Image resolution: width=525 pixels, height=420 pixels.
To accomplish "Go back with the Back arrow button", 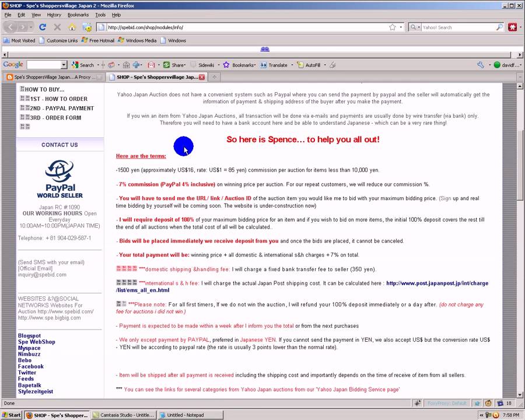I will click(10, 27).
